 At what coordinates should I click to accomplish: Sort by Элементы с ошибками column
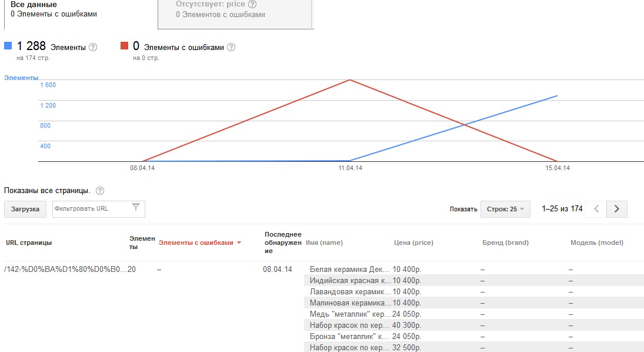200,243
